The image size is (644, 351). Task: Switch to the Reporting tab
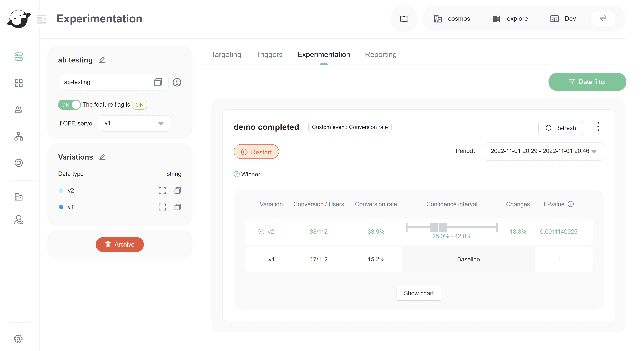click(380, 54)
